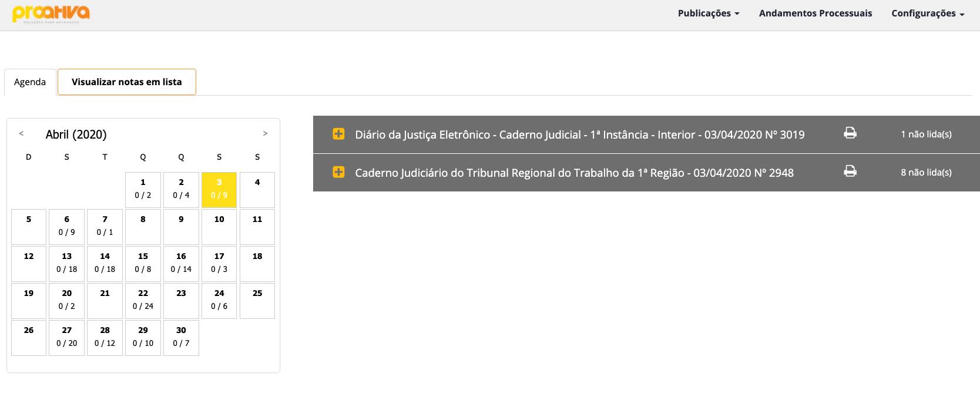Print the Caderno Judiciário do Tribunal publication
This screenshot has height=397, width=980.
(x=850, y=171)
